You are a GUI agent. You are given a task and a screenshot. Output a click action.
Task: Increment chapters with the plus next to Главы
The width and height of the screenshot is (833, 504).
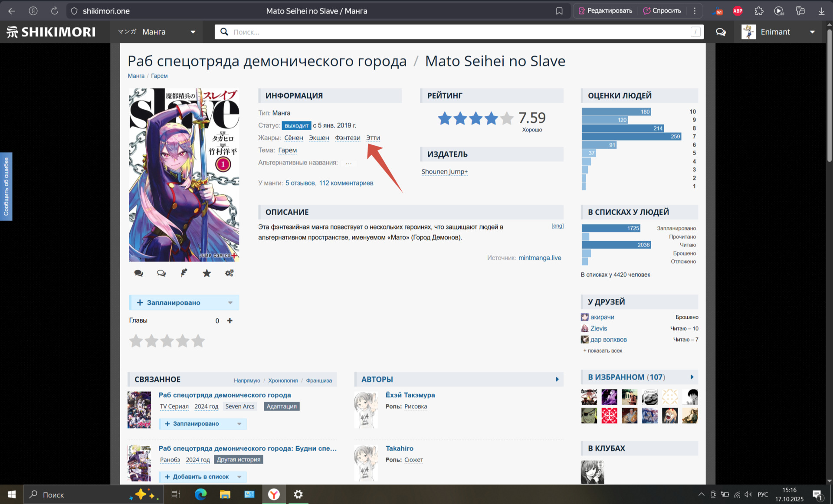point(230,321)
